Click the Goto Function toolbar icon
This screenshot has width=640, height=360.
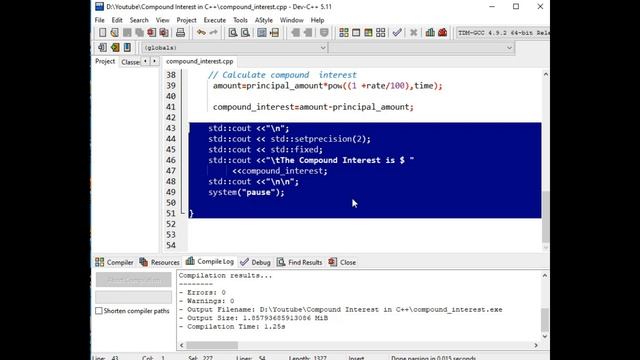[262, 33]
